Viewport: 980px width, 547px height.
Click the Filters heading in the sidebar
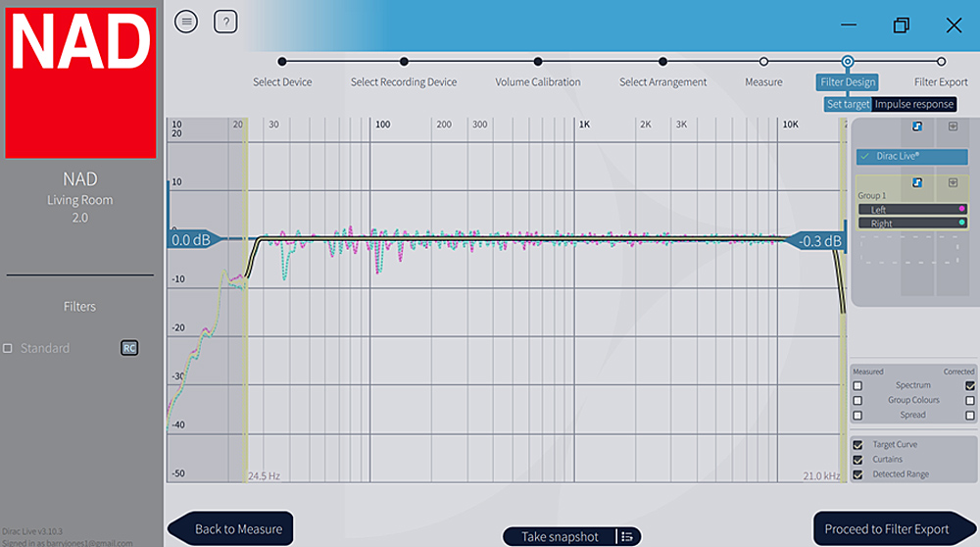pyautogui.click(x=79, y=306)
